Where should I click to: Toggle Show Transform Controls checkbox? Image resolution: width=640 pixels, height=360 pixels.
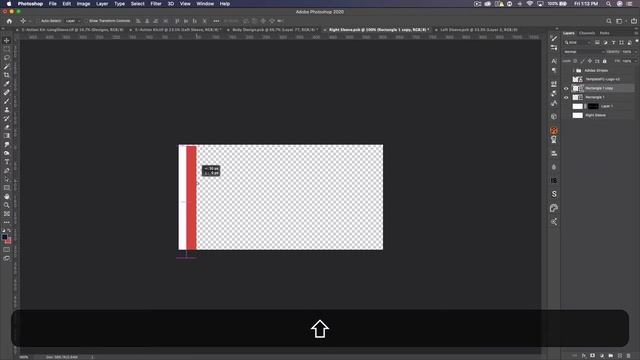point(86,21)
